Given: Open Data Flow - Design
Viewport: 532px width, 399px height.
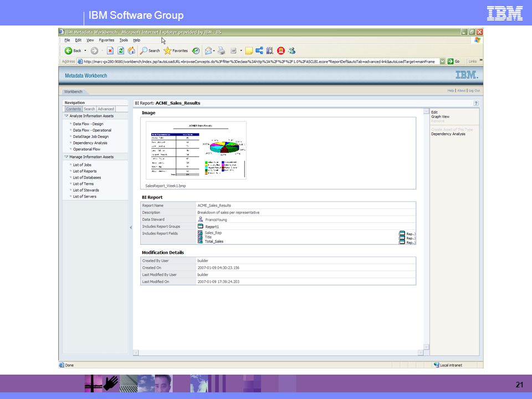Looking at the screenshot, I should click(x=88, y=124).
